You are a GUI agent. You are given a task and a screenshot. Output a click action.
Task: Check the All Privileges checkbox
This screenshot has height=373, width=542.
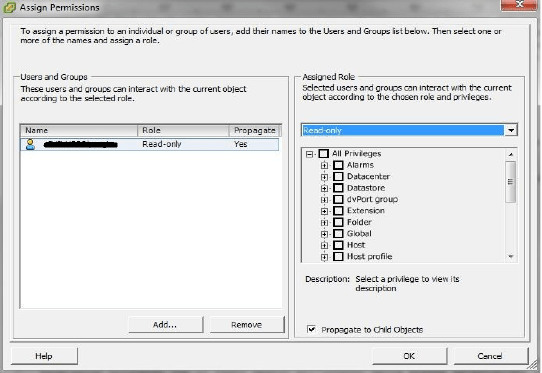[323, 153]
